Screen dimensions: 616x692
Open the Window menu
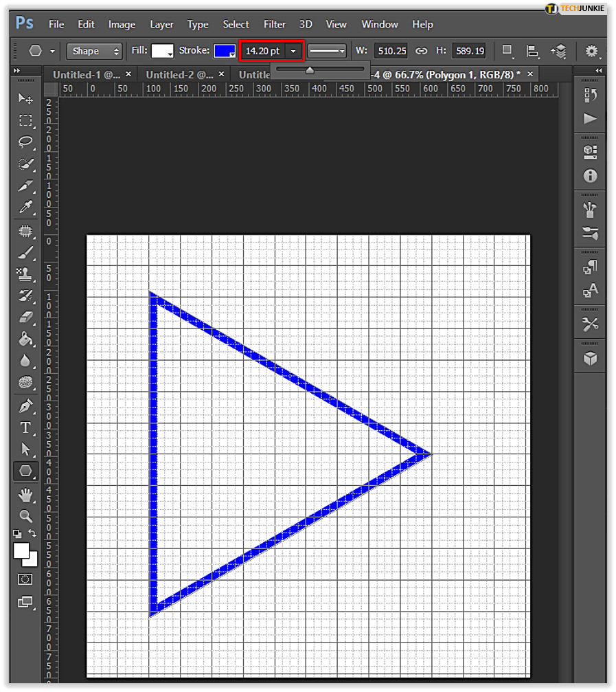point(380,24)
